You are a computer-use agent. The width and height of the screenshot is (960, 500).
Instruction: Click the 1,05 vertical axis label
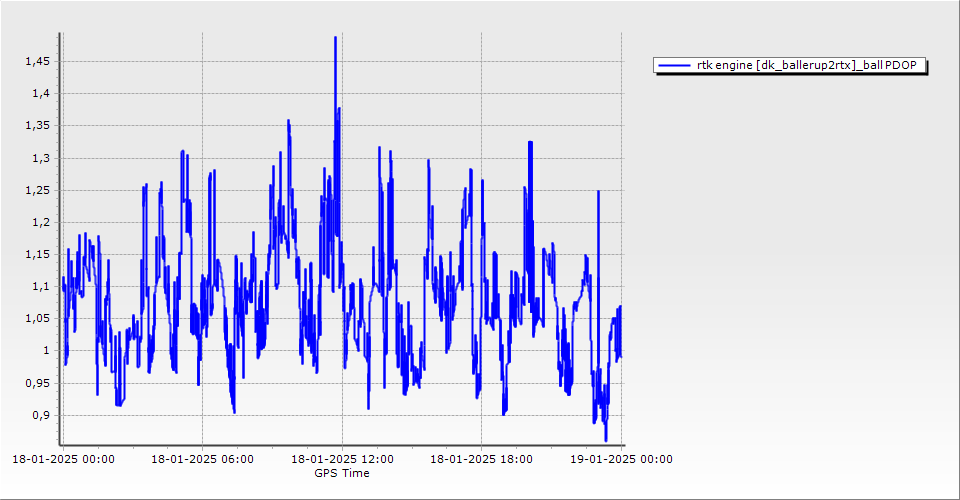click(36, 318)
